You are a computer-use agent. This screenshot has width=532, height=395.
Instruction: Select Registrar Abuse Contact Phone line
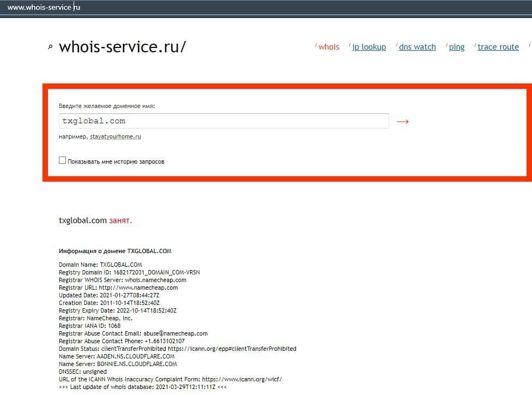tap(122, 341)
